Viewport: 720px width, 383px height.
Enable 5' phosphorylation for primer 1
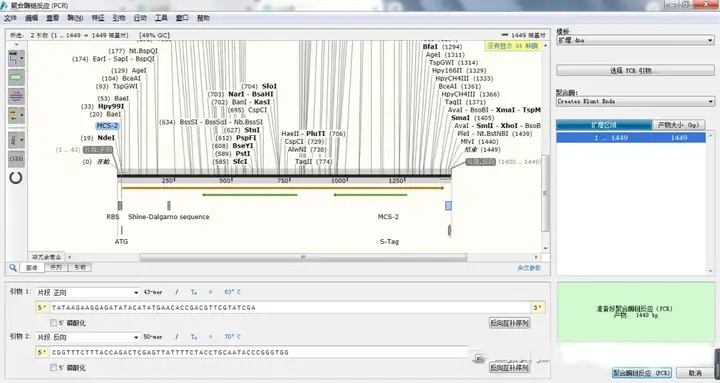54,323
